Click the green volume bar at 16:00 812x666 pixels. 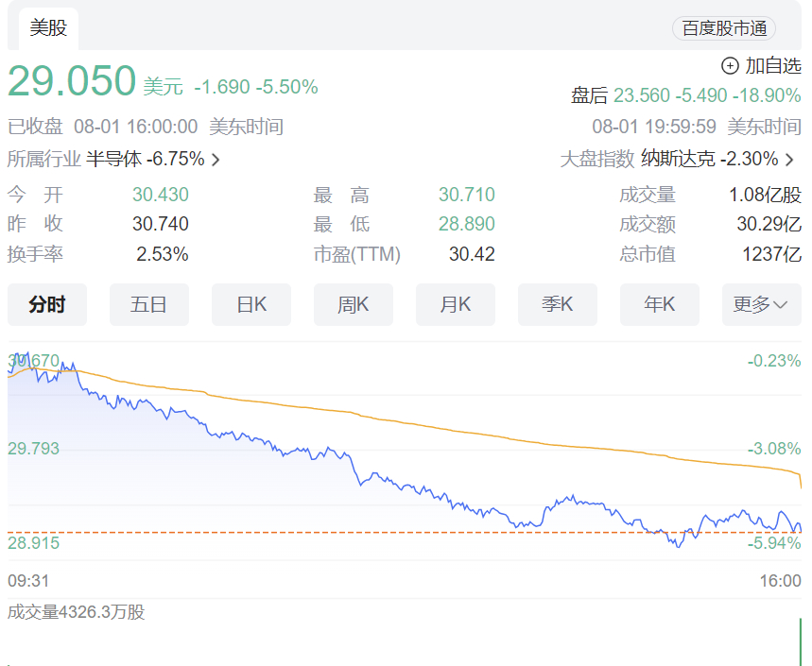click(800, 641)
